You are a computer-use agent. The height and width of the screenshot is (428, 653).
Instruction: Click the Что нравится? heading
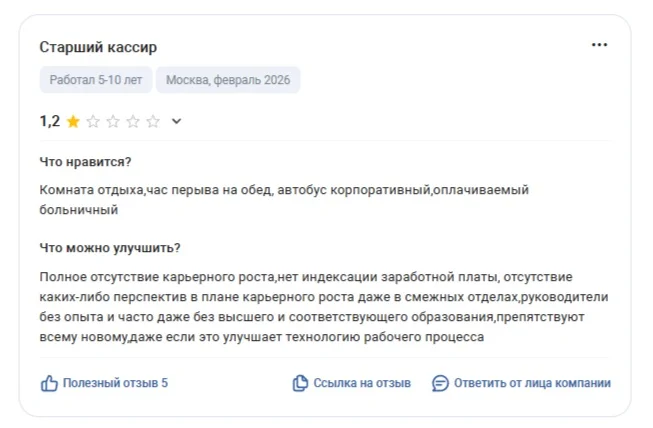(x=85, y=162)
